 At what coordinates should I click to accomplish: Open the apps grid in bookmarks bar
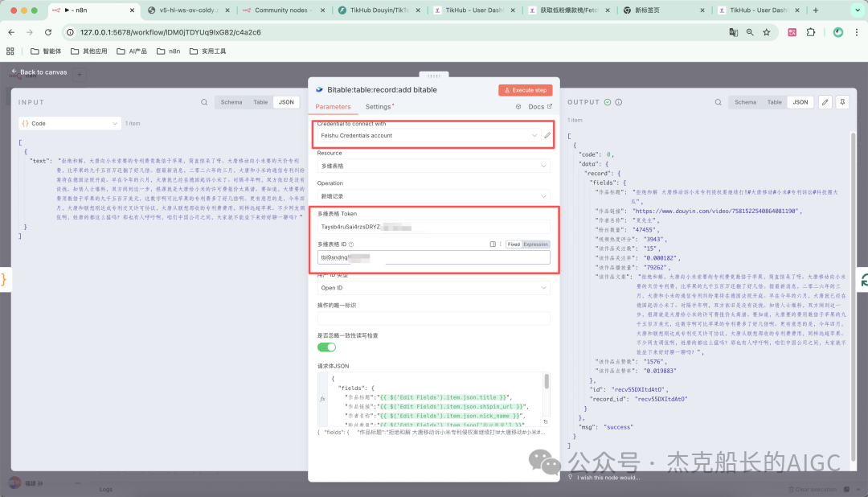10,51
